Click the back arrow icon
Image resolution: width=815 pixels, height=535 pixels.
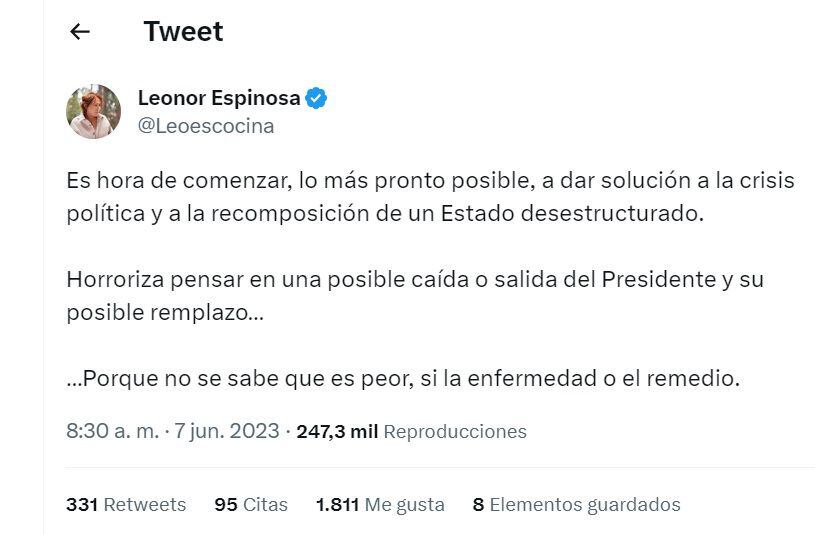[80, 32]
